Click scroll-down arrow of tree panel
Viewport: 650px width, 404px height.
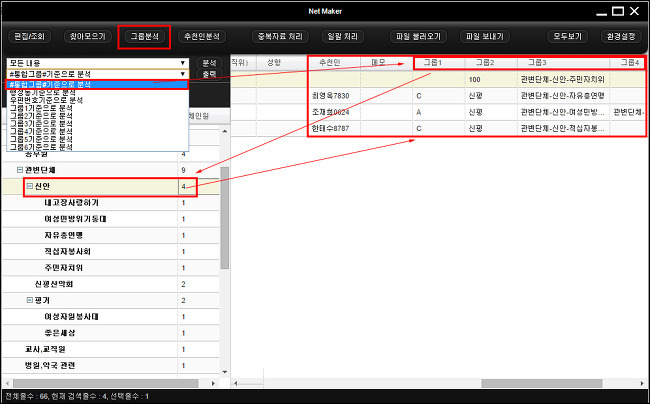[x=225, y=372]
